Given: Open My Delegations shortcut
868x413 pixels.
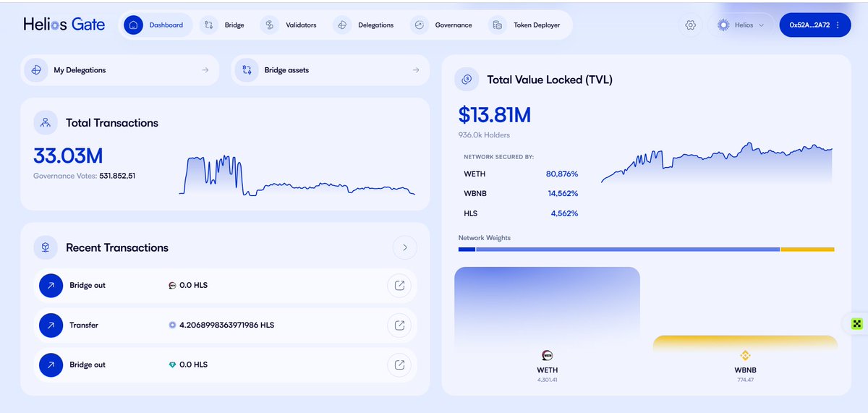Looking at the screenshot, I should (119, 70).
